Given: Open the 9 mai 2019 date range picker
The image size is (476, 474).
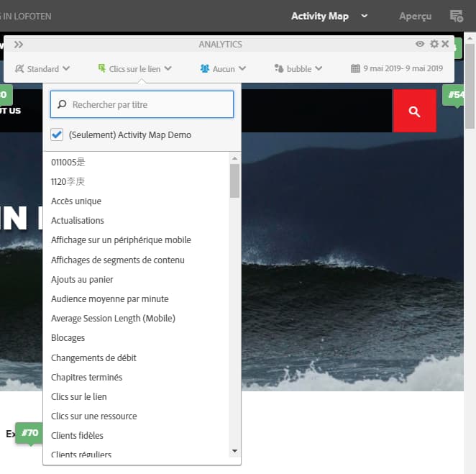Looking at the screenshot, I should pos(397,68).
